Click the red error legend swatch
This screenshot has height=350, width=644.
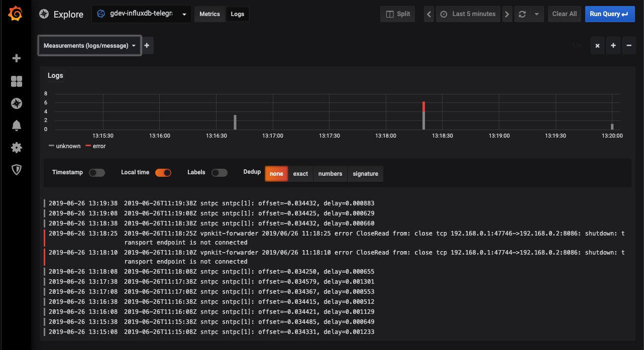87,146
